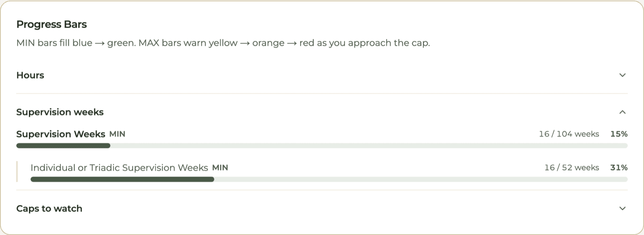Click the unfilled track of Supervision Weeks bar
644x235 pixels.
(x=369, y=146)
